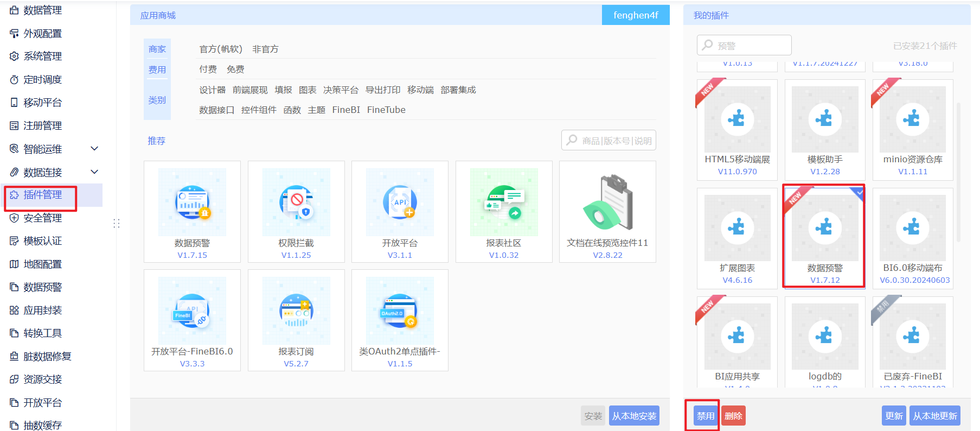Image resolution: width=980 pixels, height=431 pixels.
Task: Click the 转换工具 sidebar icon
Action: (x=15, y=333)
